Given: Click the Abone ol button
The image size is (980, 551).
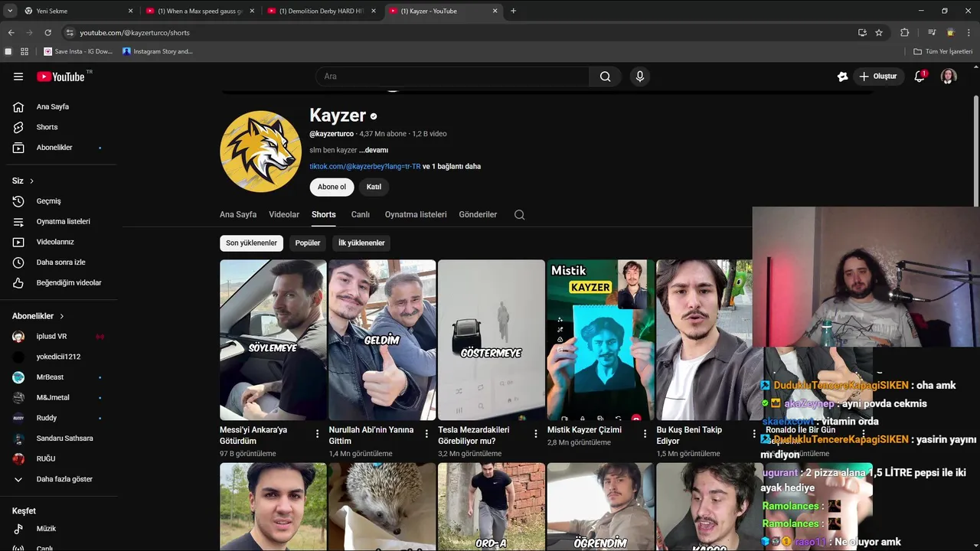Looking at the screenshot, I should pyautogui.click(x=332, y=187).
